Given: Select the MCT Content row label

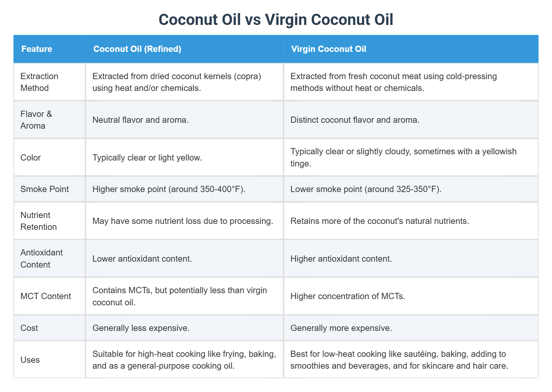Looking at the screenshot, I should [50, 296].
